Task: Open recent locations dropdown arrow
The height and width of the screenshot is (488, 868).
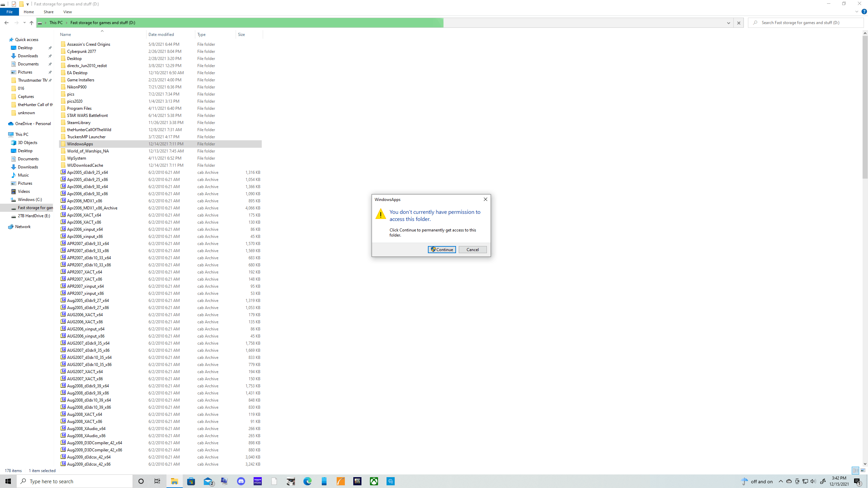Action: tap(24, 23)
